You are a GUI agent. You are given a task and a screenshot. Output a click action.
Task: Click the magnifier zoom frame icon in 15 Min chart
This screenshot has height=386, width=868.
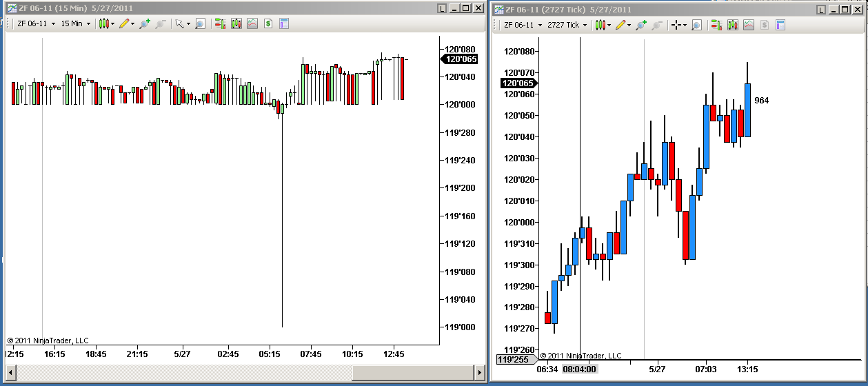[200, 23]
